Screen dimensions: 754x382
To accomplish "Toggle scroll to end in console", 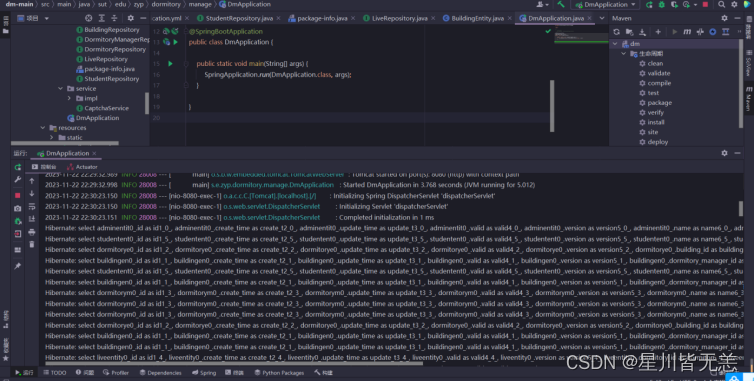I will (32, 218).
